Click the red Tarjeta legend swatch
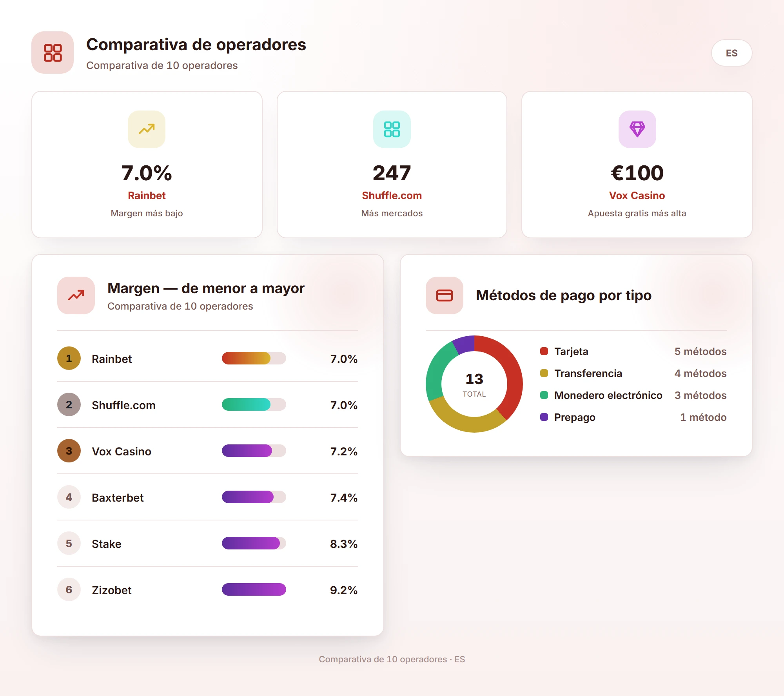Screen dimensions: 784x696 point(544,351)
